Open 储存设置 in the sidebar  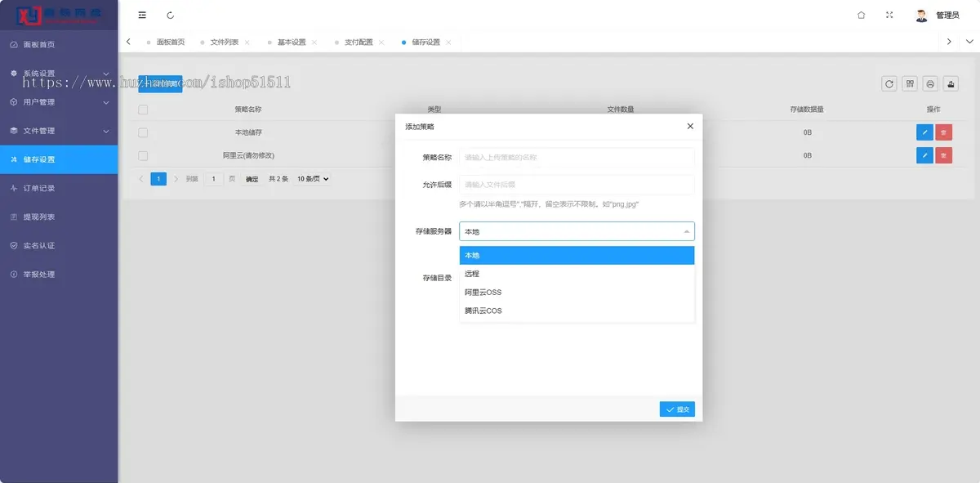59,159
